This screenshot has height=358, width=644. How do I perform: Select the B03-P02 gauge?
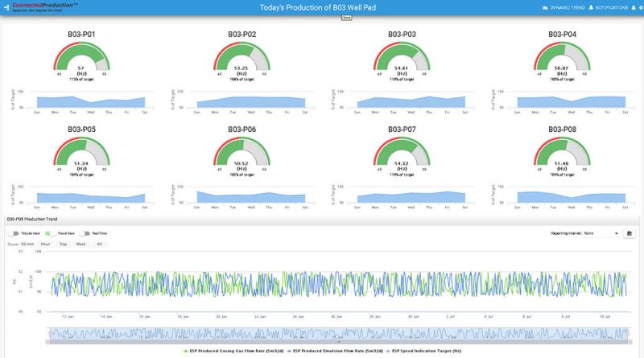pyautogui.click(x=242, y=56)
